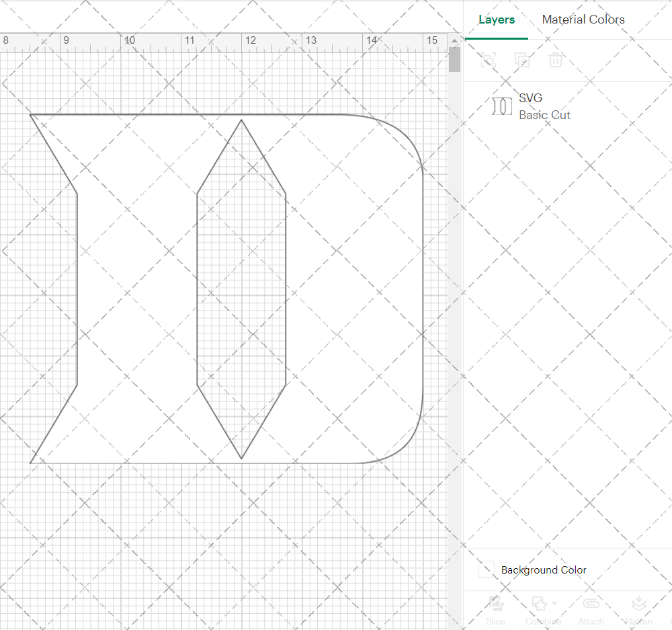The width and height of the screenshot is (672, 630).
Task: Click the ruler at mark 12
Action: point(250,40)
